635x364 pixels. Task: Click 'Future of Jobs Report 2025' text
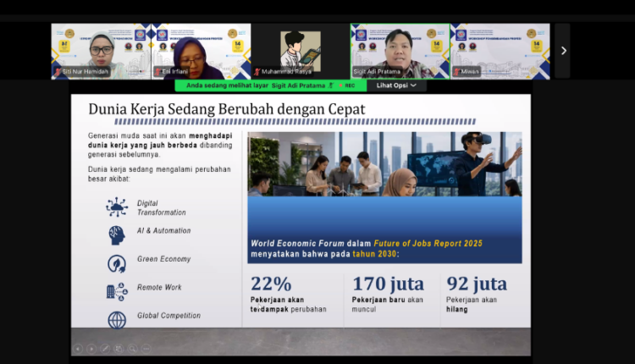tap(428, 243)
